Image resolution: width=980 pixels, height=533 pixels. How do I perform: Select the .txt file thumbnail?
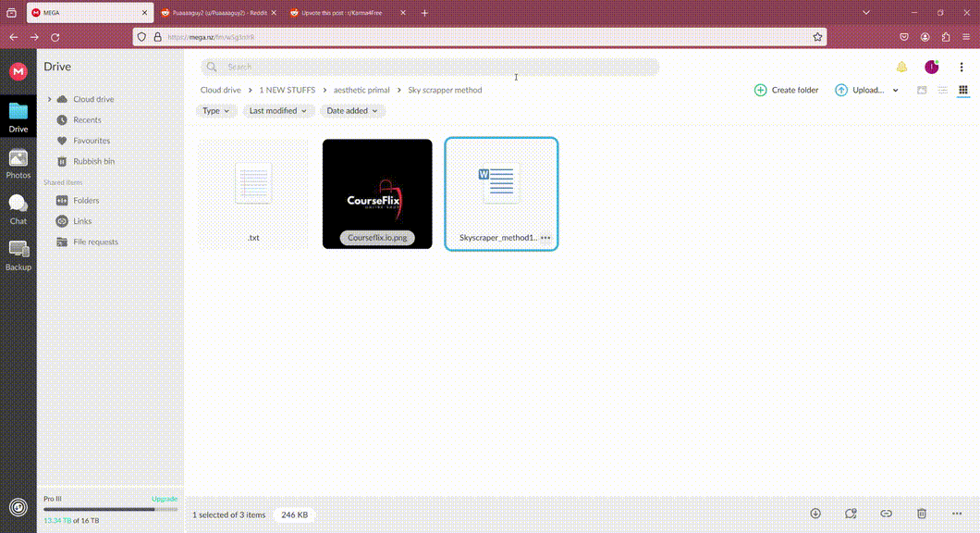(253, 194)
